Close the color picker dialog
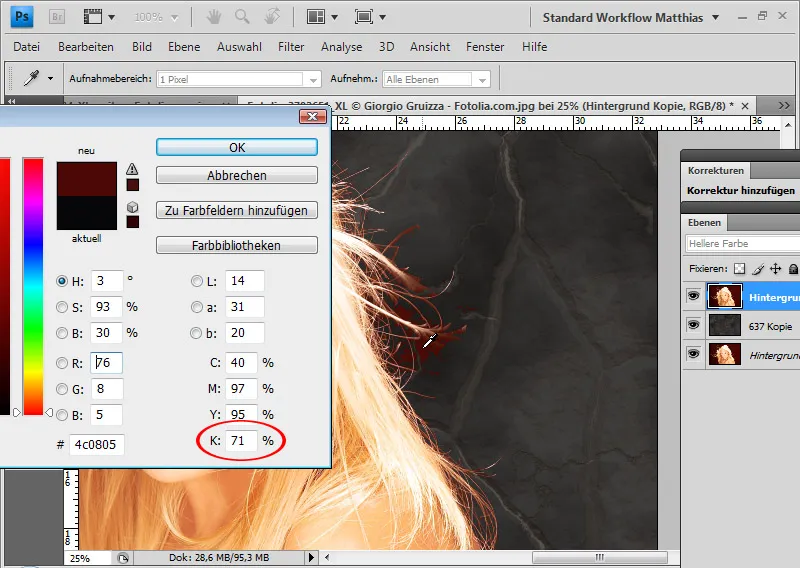Screen dimensions: 800x568 [x=313, y=117]
